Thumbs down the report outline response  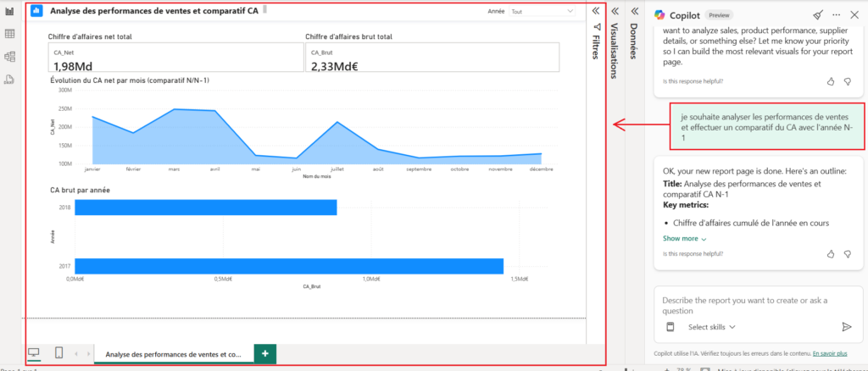(x=847, y=254)
